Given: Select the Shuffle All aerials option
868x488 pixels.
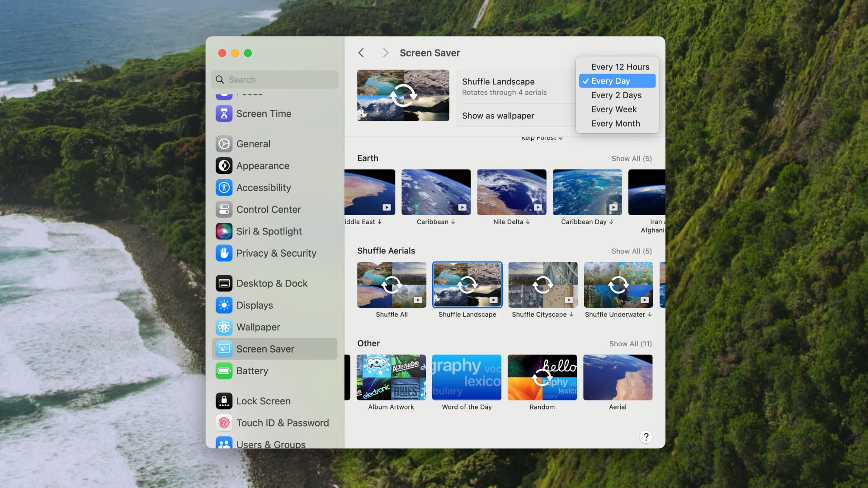Looking at the screenshot, I should click(392, 284).
